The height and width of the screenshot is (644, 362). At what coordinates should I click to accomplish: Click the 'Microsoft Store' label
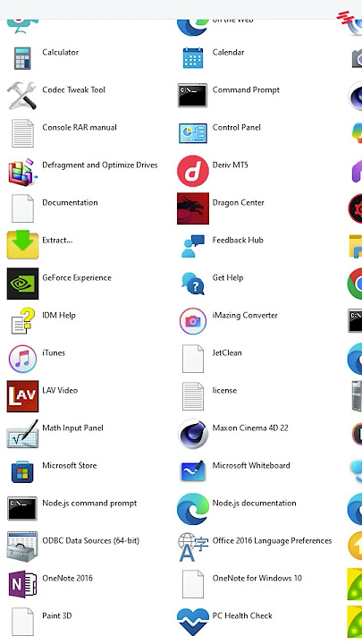click(x=70, y=465)
